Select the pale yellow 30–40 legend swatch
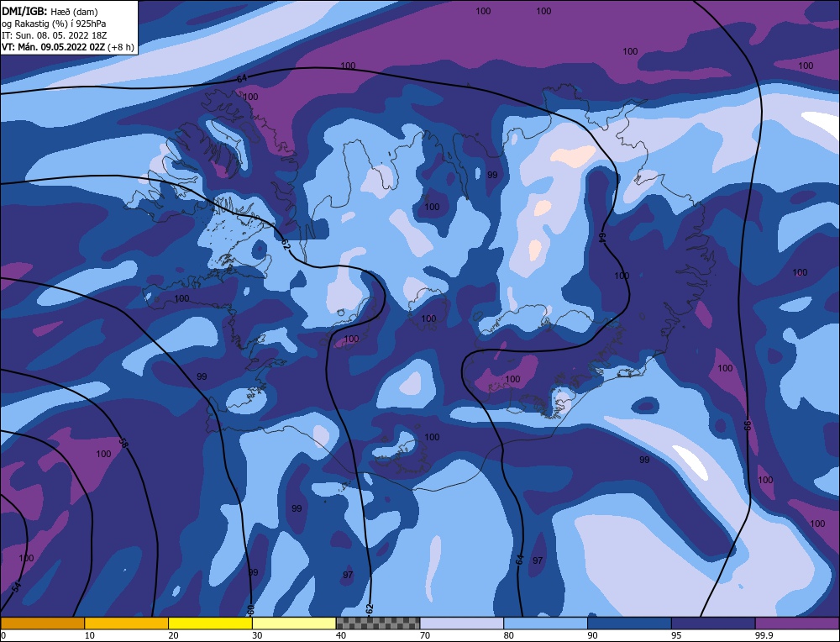 (x=294, y=623)
